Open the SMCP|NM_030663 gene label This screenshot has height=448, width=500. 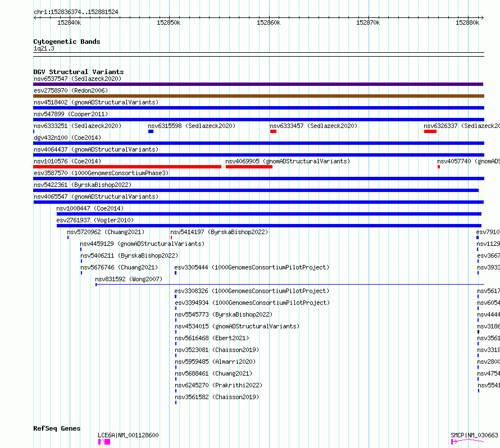coord(474,435)
